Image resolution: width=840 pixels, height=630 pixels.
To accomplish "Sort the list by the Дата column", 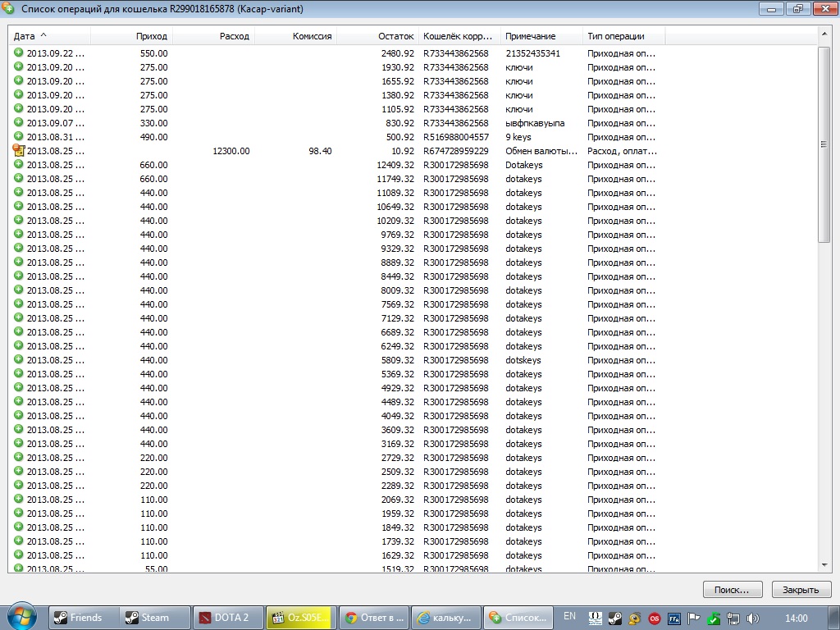I will tap(50, 36).
